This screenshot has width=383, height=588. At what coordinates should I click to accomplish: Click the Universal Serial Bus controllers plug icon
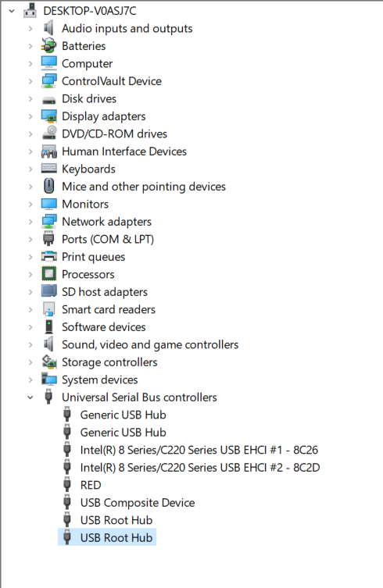tap(48, 397)
